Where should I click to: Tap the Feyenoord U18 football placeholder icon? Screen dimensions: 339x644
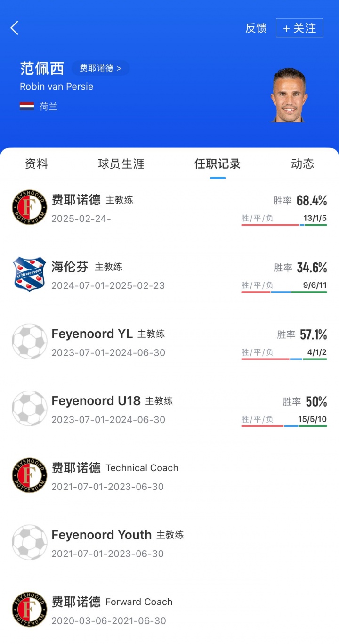(29, 408)
